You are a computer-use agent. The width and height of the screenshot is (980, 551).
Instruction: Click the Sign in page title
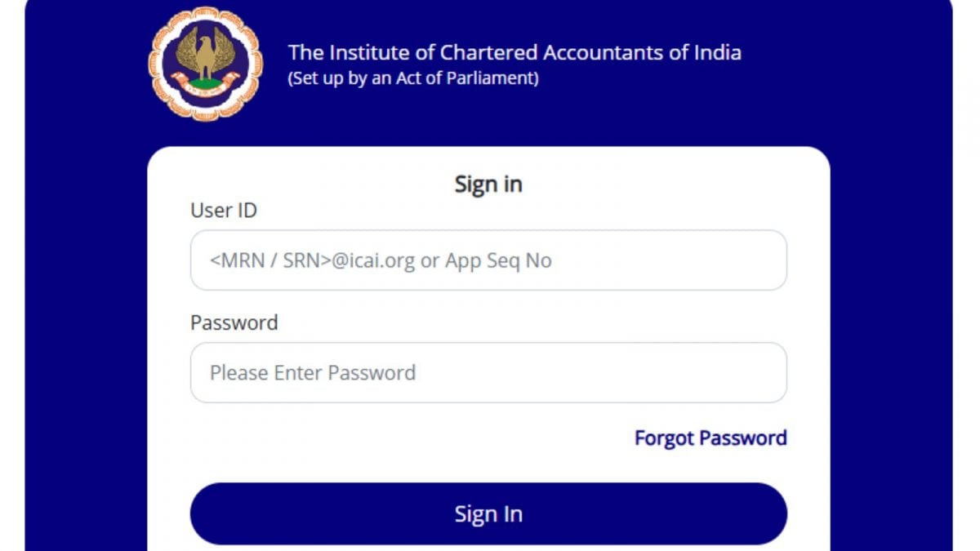(488, 184)
